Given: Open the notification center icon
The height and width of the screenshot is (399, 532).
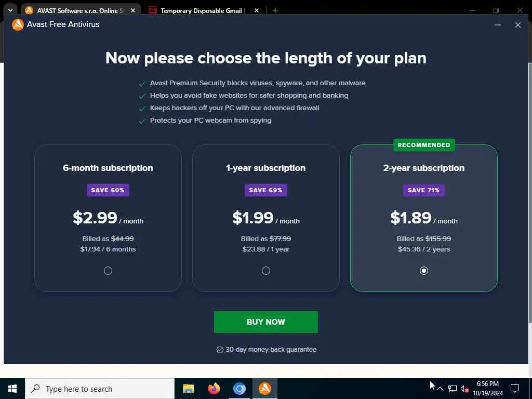Looking at the screenshot, I should click(515, 389).
